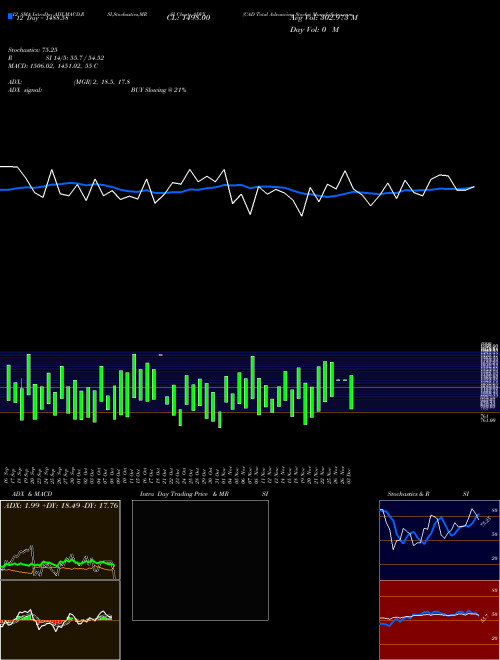Click the rightmost green volume bar

coord(351,392)
